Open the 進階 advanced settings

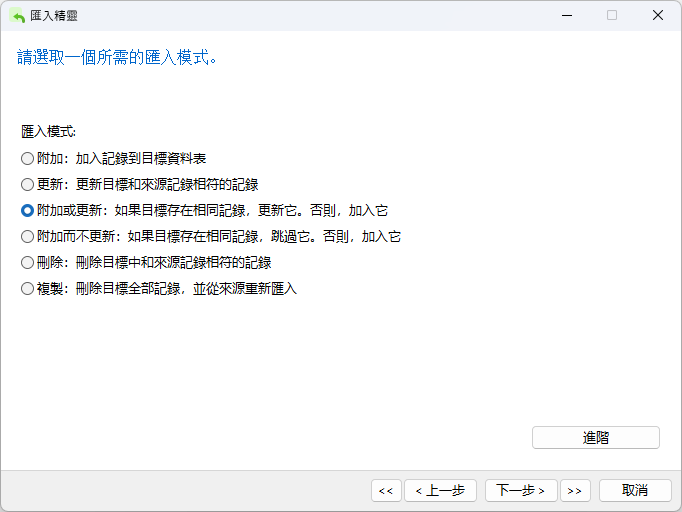[595, 437]
